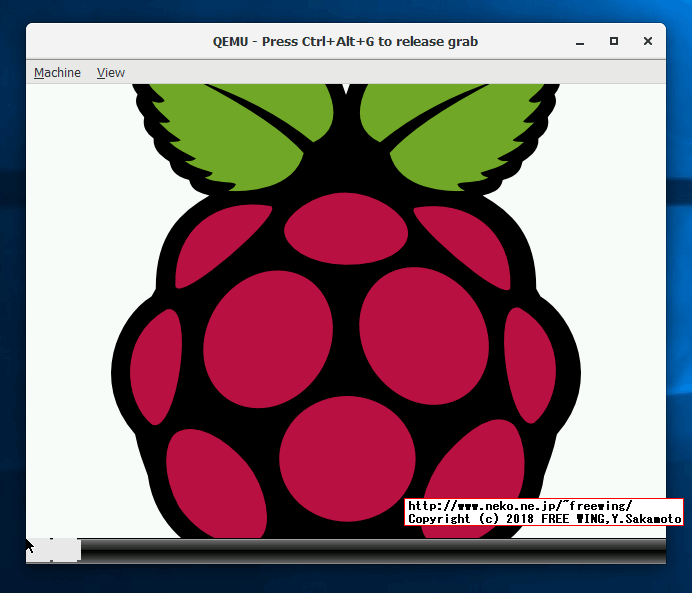692x593 pixels.
Task: Minimize the QEMU window
Action: click(580, 42)
